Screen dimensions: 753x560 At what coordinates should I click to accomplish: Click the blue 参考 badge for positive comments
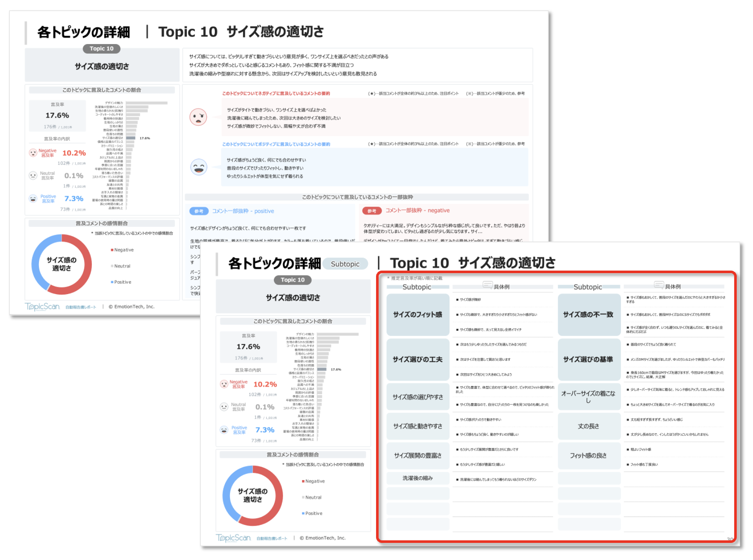click(x=199, y=211)
